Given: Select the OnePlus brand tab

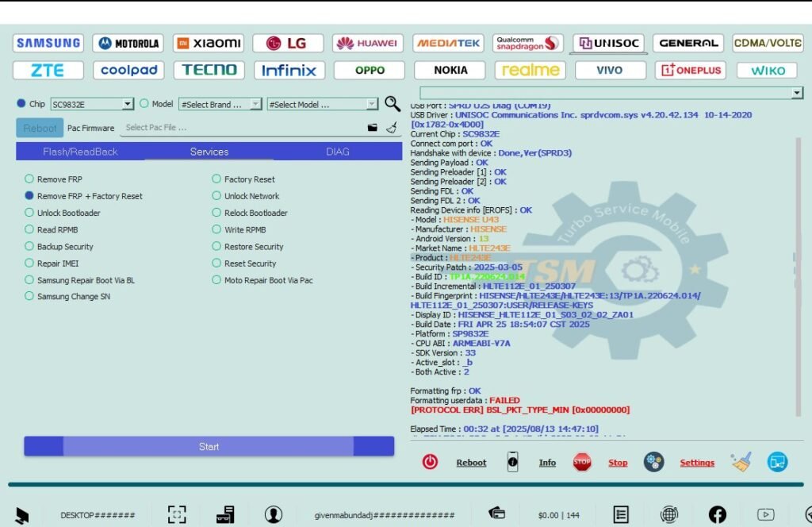Looking at the screenshot, I should pos(691,70).
